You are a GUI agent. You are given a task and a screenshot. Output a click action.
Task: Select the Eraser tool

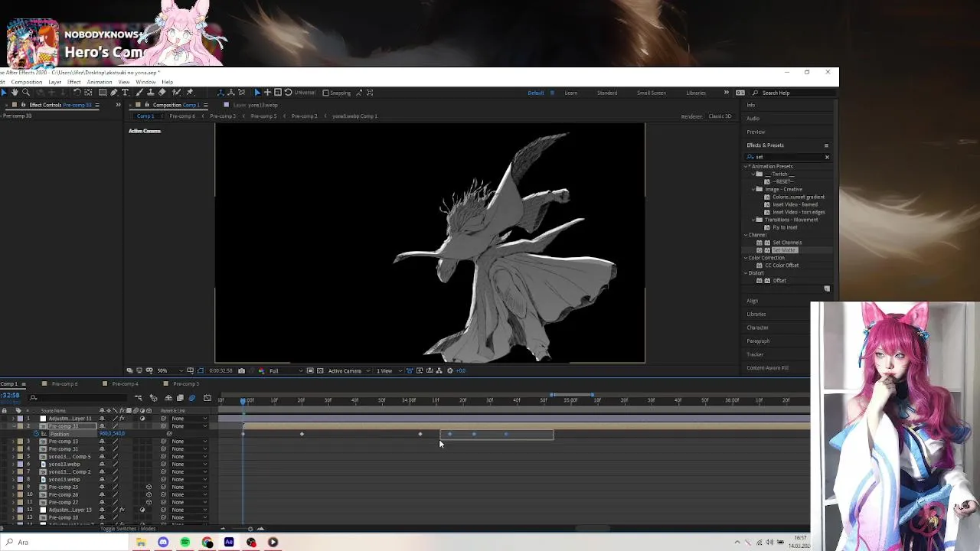click(162, 93)
